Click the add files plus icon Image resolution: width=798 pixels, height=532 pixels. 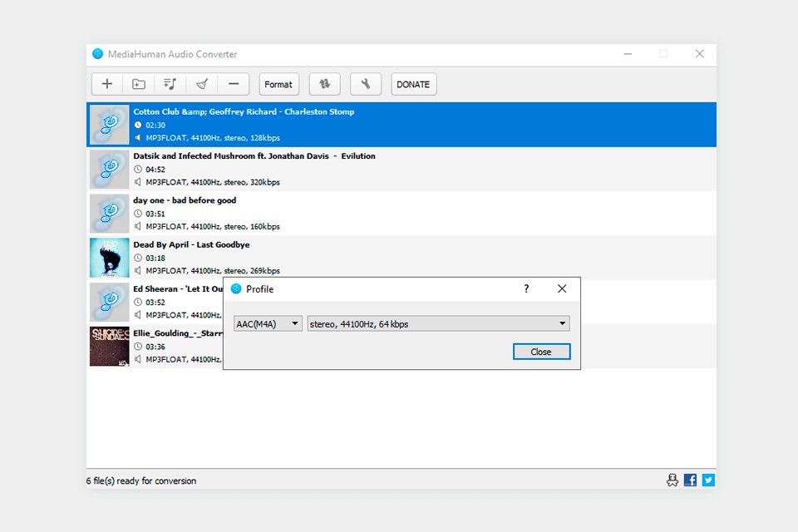coord(106,84)
